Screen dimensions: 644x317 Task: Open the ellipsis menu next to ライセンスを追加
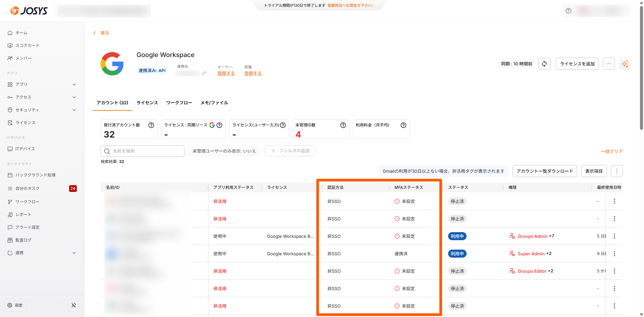coord(609,64)
